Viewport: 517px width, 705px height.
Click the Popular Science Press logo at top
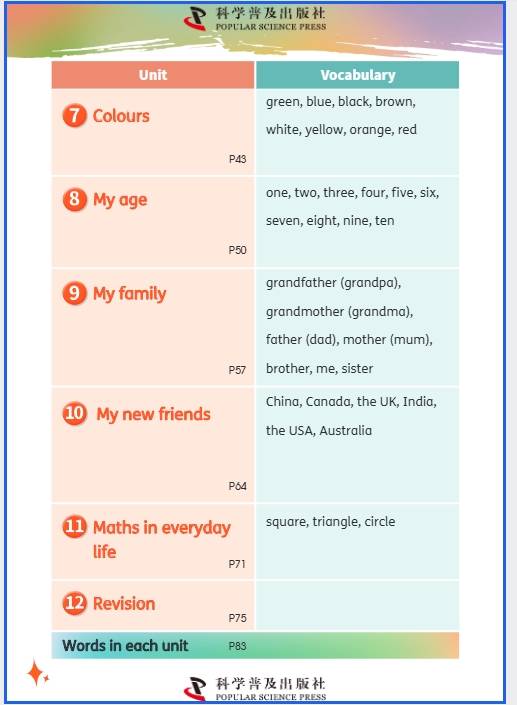pyautogui.click(x=255, y=19)
